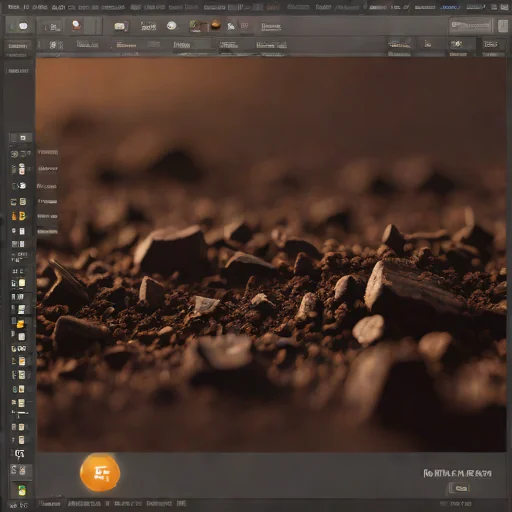Expand the first labeled box in the second toolbar row
Image resolution: width=512 pixels, height=512 pixels.
click(x=18, y=46)
